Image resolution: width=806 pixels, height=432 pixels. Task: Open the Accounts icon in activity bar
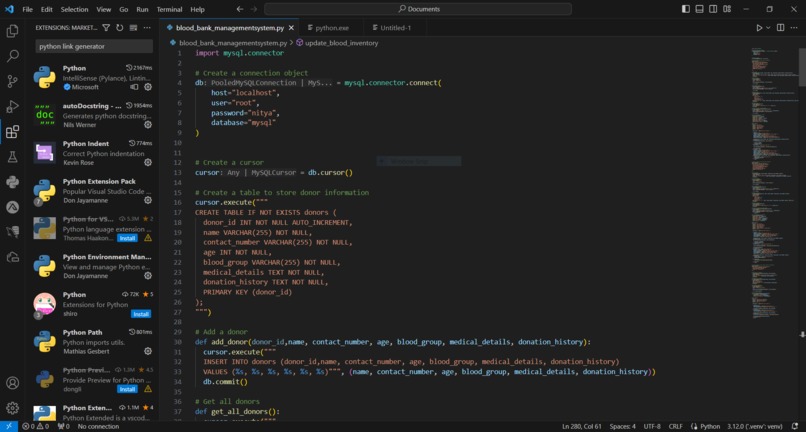tap(12, 383)
